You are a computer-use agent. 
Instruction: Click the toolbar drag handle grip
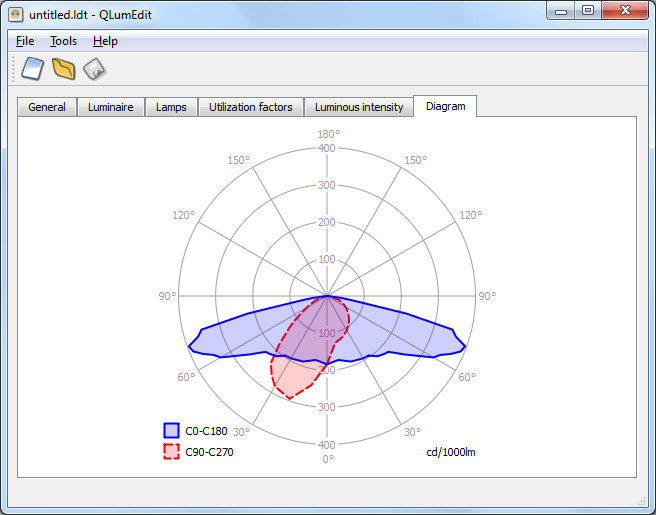tap(13, 69)
